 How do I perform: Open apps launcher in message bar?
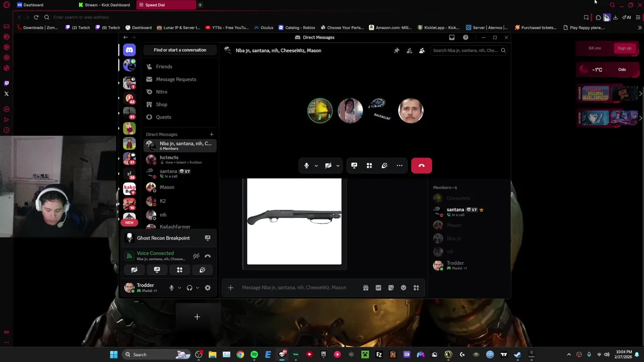click(416, 288)
